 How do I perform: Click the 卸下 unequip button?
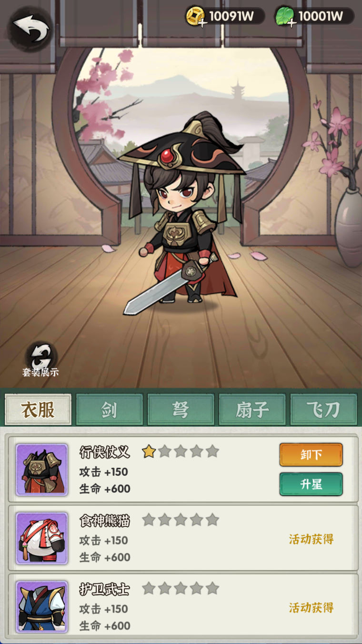(311, 454)
